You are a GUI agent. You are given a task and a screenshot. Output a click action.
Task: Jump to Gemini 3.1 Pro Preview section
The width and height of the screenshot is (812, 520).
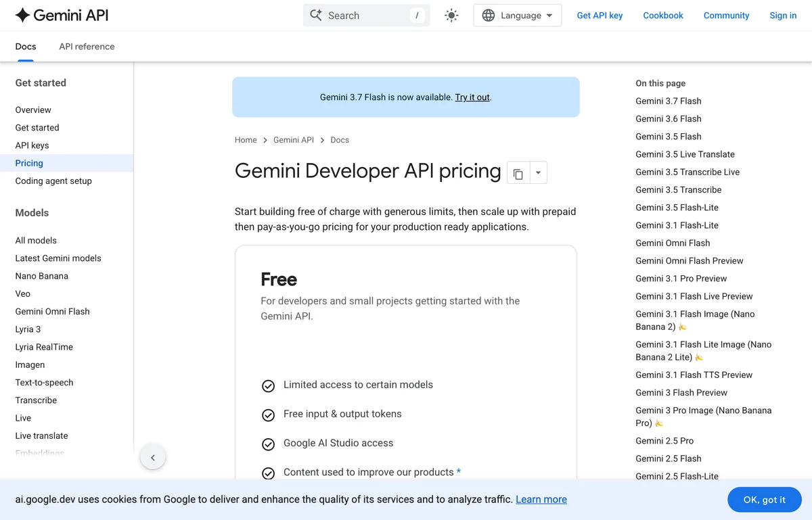[681, 279]
